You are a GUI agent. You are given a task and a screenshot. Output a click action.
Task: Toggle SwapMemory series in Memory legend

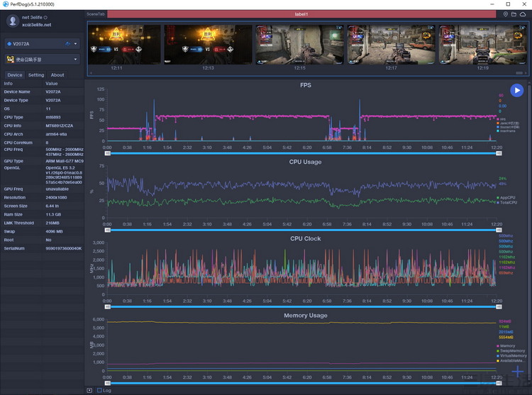[x=511, y=351]
